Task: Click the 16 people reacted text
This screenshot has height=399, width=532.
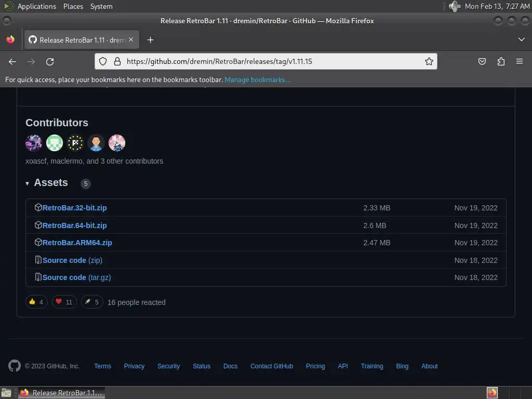Action: [137, 302]
